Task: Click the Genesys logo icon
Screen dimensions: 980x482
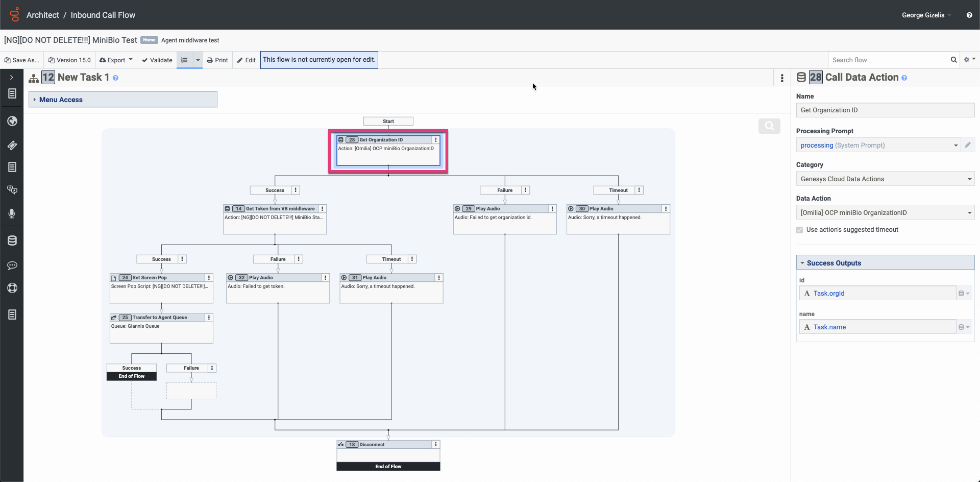Action: click(14, 14)
